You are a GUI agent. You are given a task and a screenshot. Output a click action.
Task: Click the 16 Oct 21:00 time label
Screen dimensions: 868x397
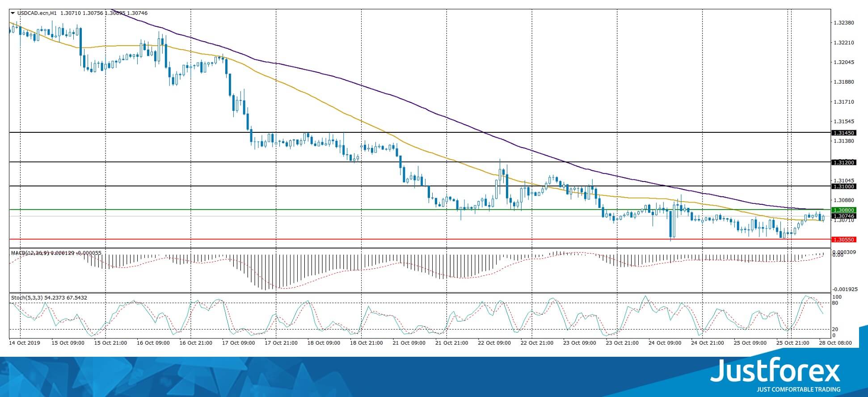196,343
